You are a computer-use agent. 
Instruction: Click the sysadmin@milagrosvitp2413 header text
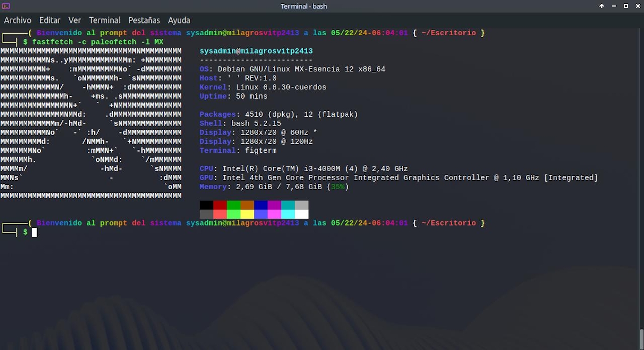256,51
